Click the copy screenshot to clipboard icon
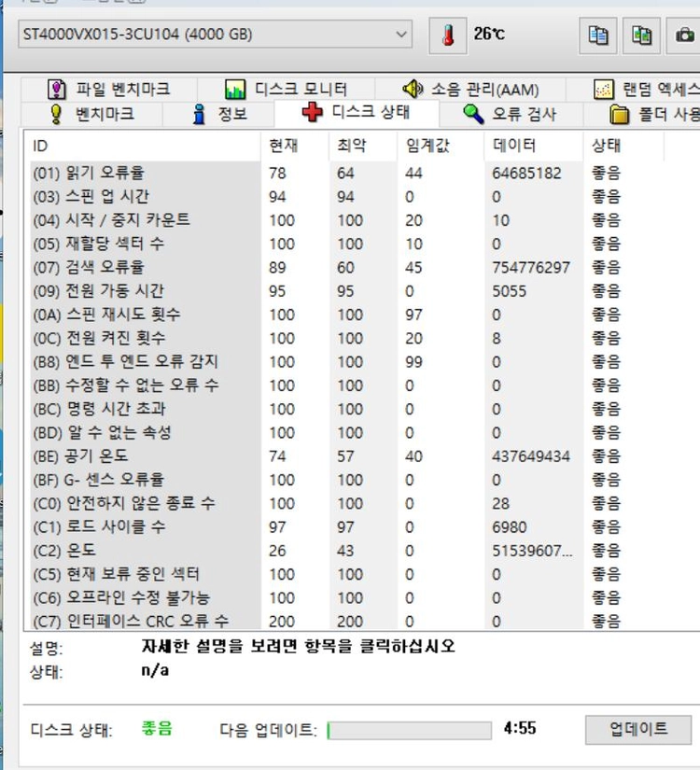 (641, 35)
